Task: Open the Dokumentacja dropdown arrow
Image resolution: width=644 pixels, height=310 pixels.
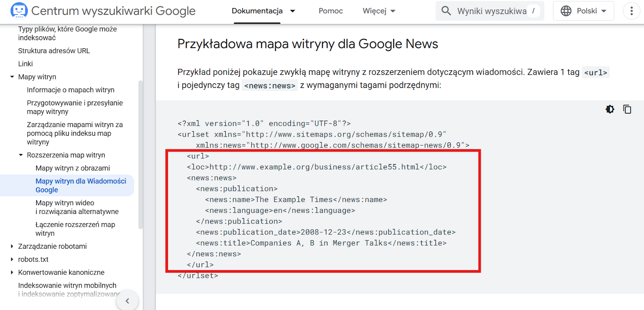Action: tap(293, 11)
